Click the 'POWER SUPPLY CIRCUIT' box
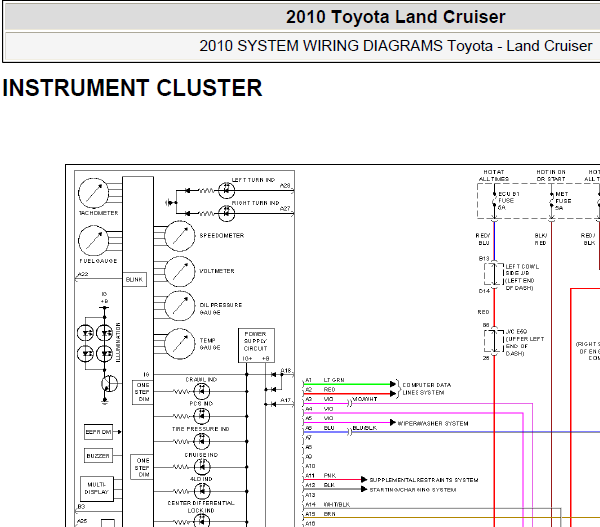The image size is (600, 527). (256, 345)
